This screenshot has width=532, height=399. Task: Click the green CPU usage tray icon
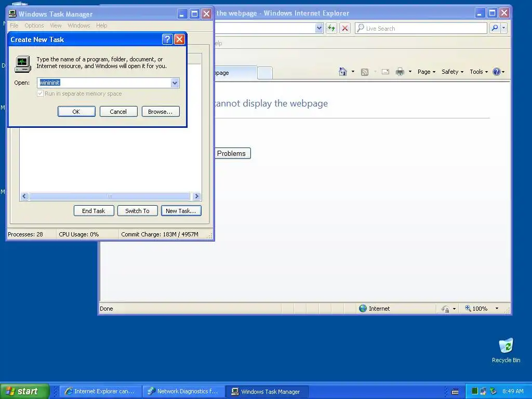click(475, 391)
